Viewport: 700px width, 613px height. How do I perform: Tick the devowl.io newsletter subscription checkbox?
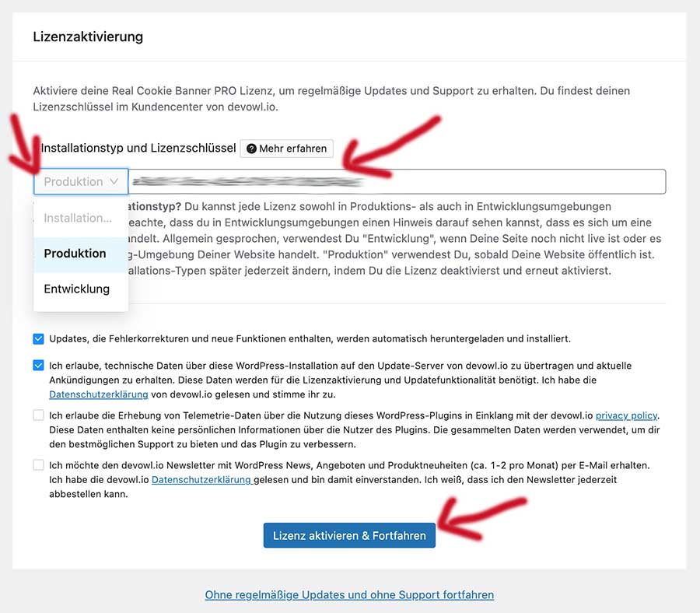coord(39,465)
